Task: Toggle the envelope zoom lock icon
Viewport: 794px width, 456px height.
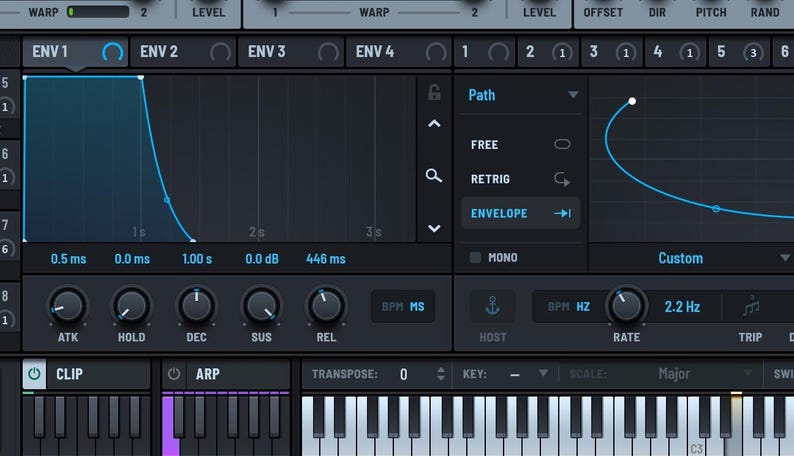Action: point(434,92)
